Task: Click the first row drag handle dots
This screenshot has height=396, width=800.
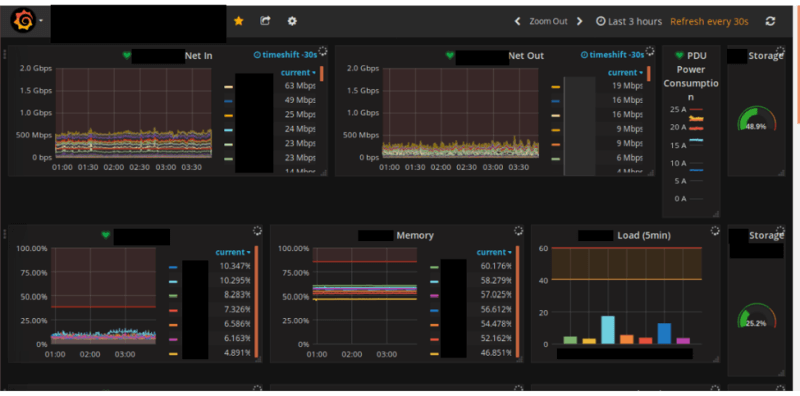Action: point(5,55)
